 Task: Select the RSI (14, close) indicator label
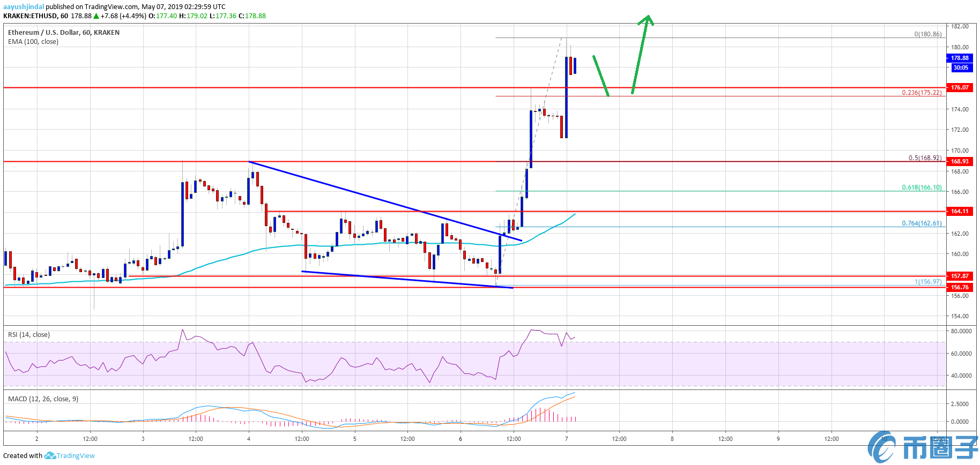point(29,334)
